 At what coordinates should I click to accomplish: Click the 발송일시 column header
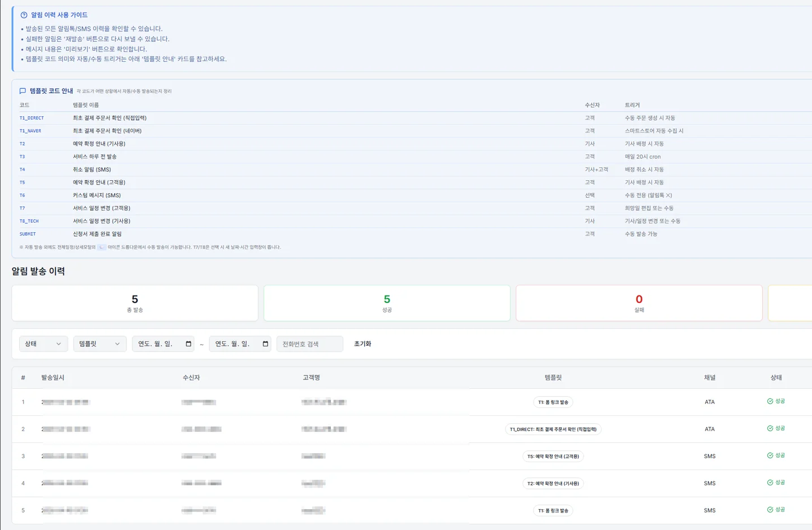pos(53,377)
